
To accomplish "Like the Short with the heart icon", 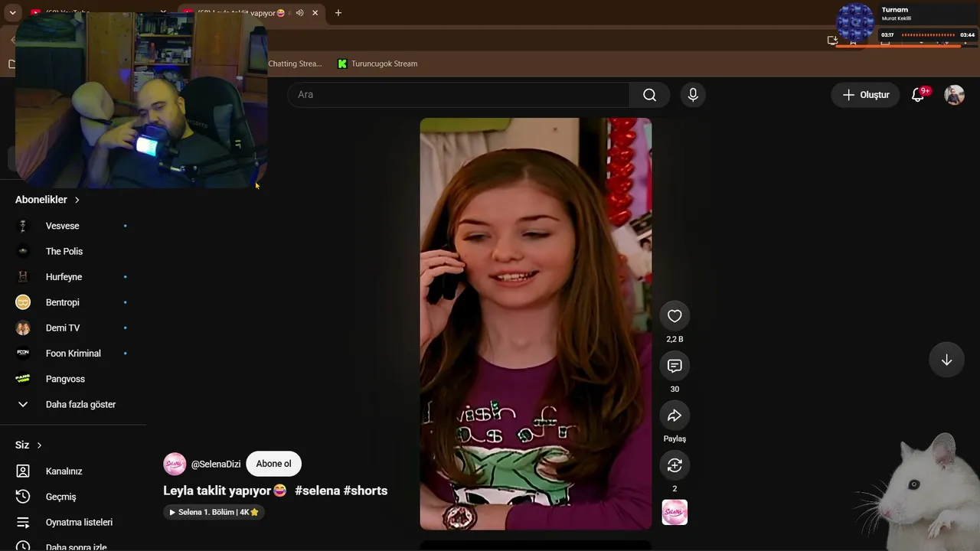I will [675, 316].
